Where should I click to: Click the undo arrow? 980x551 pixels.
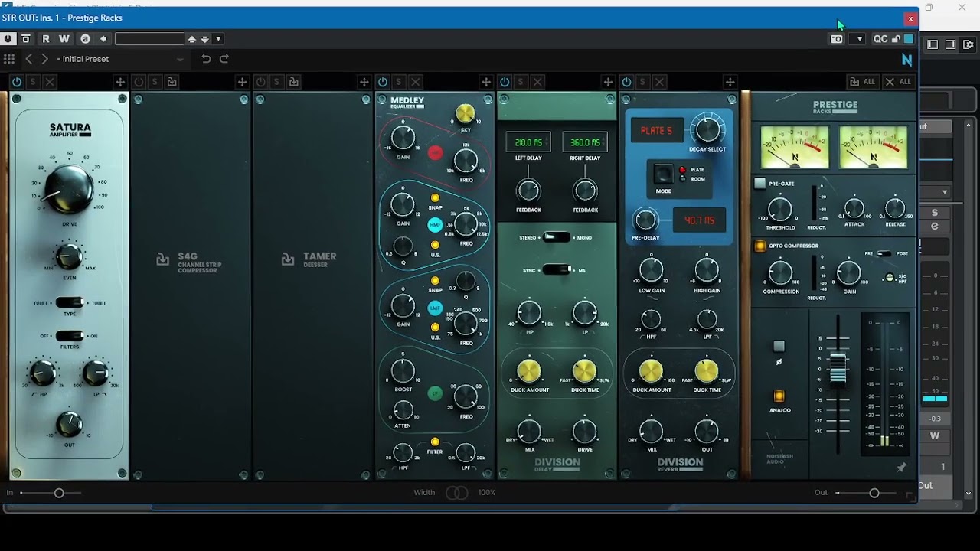(206, 59)
